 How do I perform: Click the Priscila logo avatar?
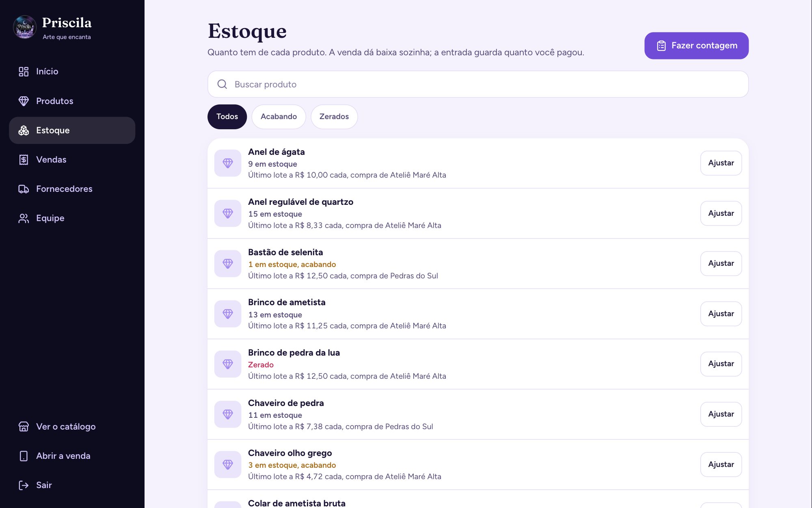click(x=25, y=27)
